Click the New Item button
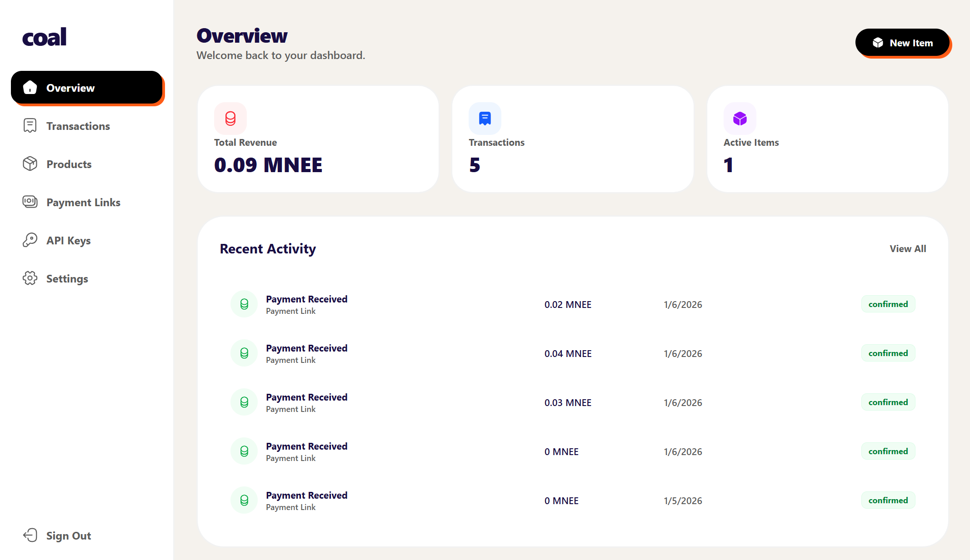The image size is (970, 560). (902, 42)
